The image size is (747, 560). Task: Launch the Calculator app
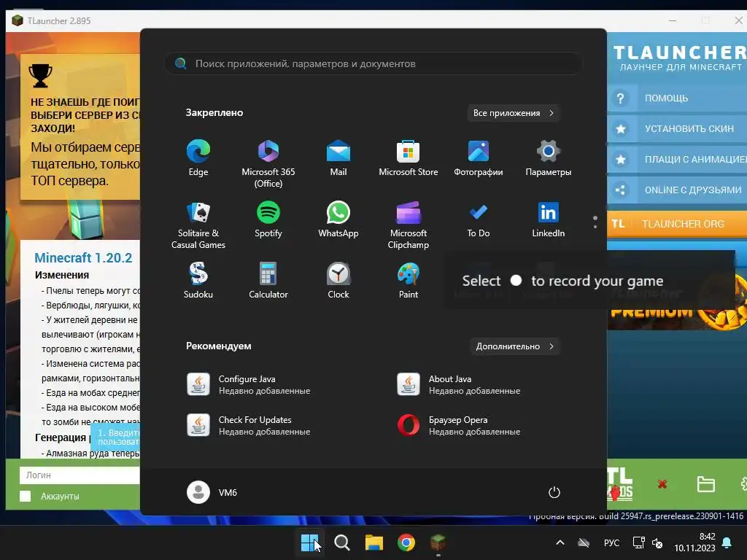268,280
